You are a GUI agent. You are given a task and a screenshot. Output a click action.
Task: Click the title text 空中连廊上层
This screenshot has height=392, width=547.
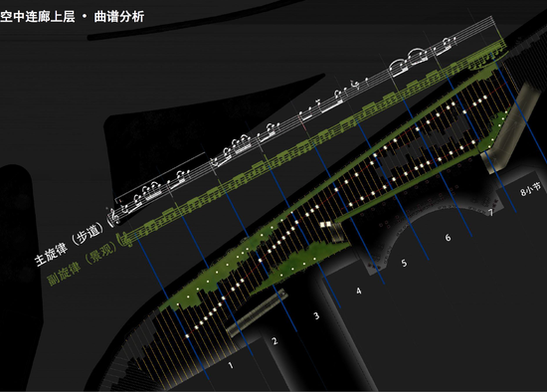(x=38, y=16)
